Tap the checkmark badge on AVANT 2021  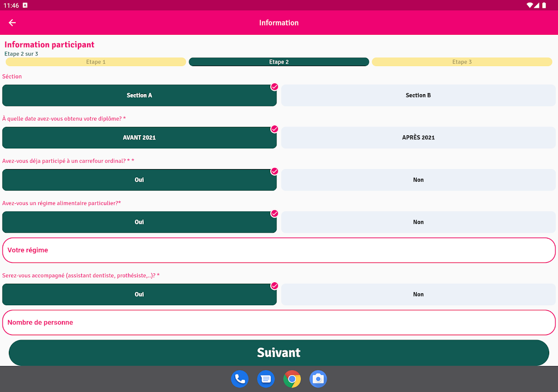tap(275, 129)
